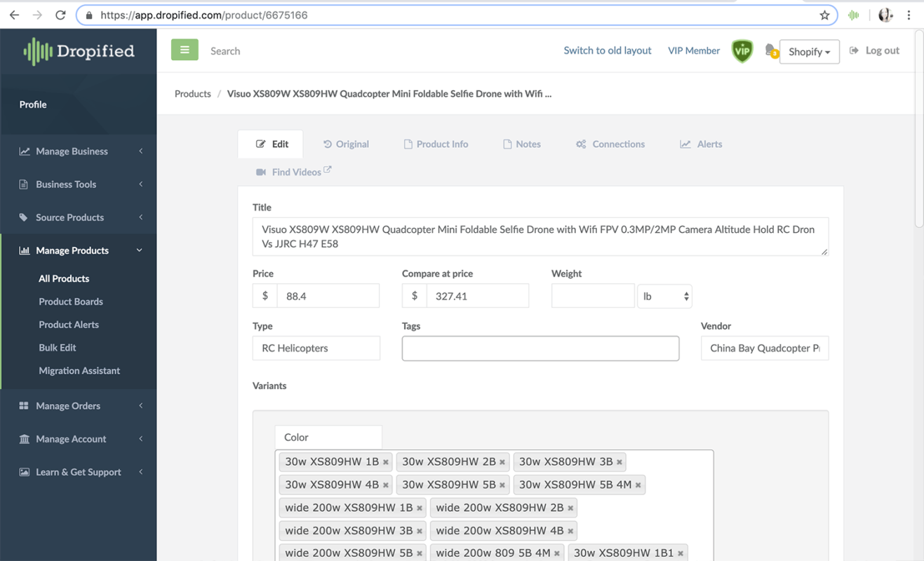Open Product Alerts in sidebar
Image resolution: width=924 pixels, height=561 pixels.
69,325
